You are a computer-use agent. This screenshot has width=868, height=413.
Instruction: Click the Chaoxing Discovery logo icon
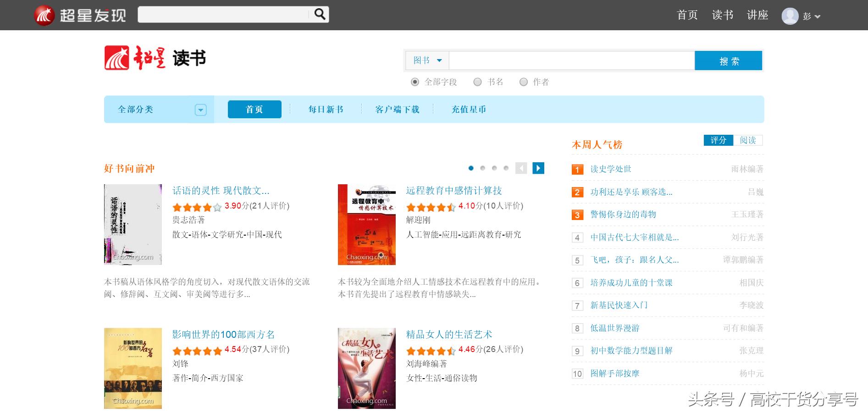[x=44, y=16]
